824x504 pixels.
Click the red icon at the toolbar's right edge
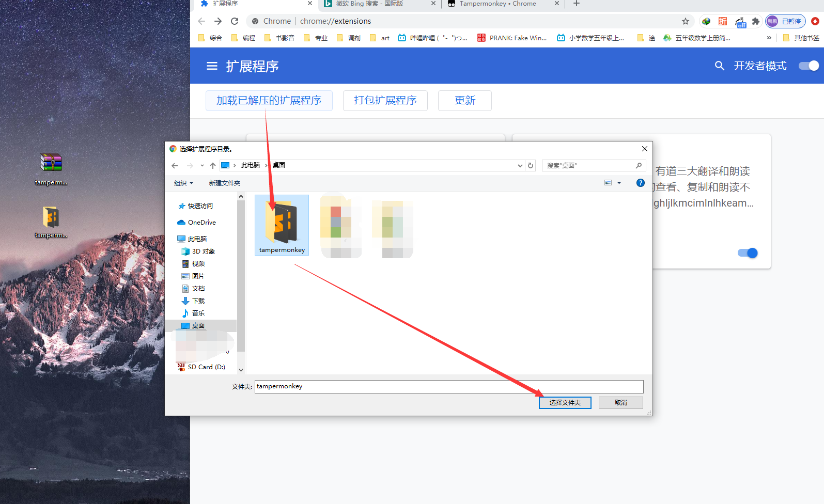click(x=815, y=21)
